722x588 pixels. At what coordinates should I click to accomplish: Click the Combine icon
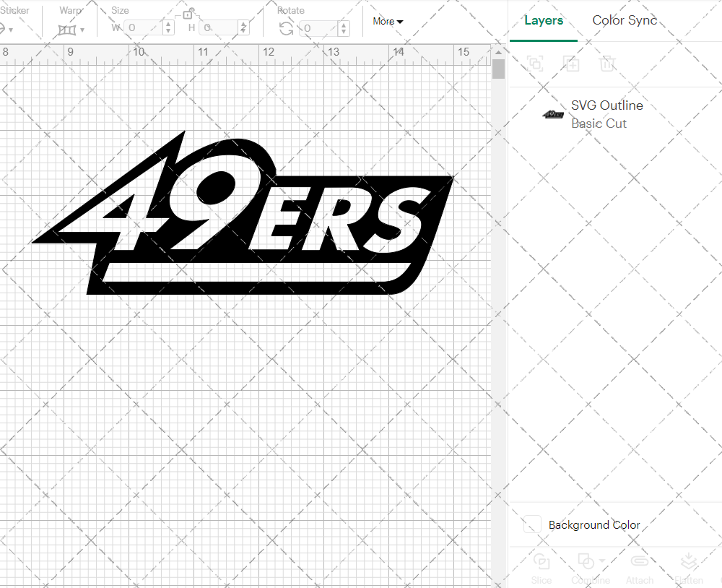pos(586,561)
